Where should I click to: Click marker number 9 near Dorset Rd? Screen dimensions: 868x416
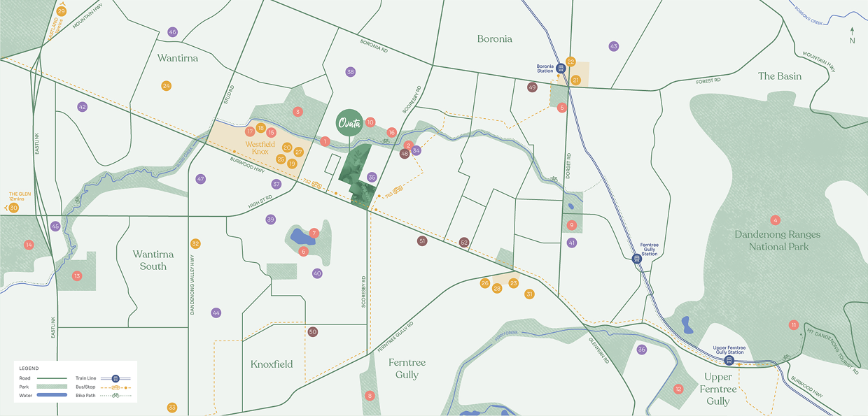[x=572, y=225]
